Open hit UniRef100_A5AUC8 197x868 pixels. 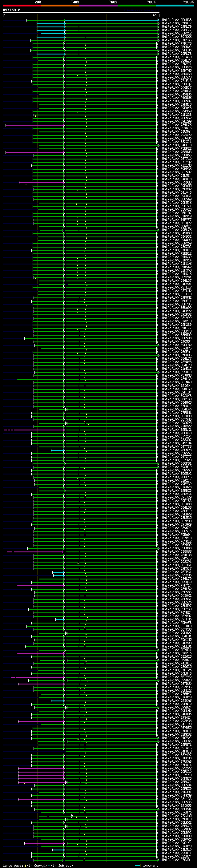(x=176, y=20)
